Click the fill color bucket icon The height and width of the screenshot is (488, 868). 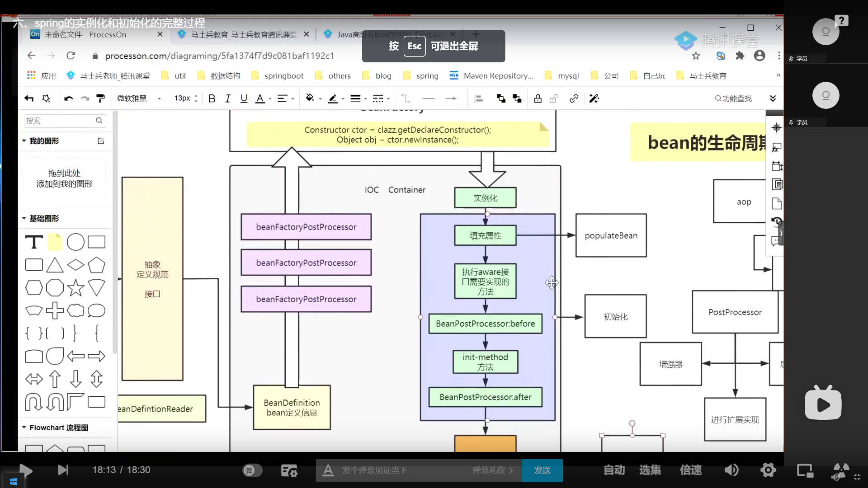pyautogui.click(x=310, y=98)
